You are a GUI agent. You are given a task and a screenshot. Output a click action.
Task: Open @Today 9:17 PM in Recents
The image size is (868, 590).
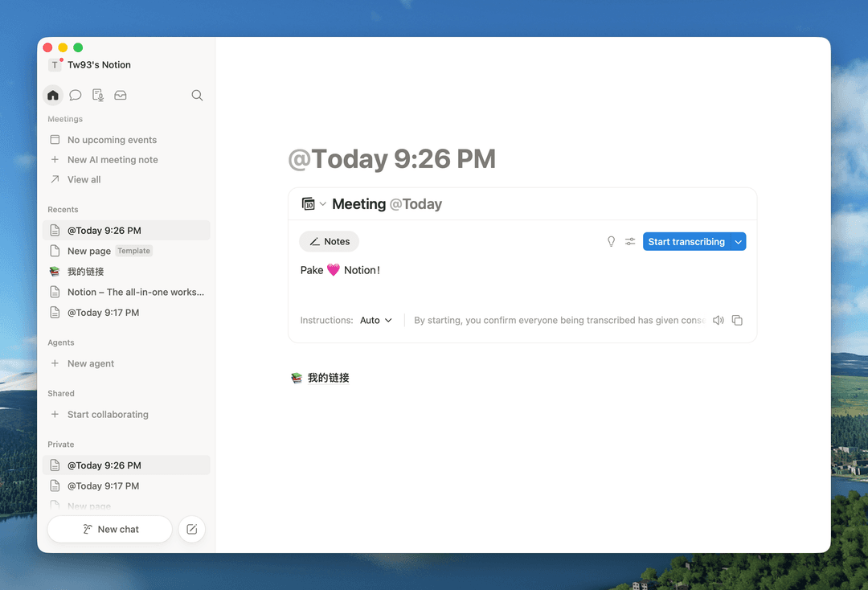(126, 312)
